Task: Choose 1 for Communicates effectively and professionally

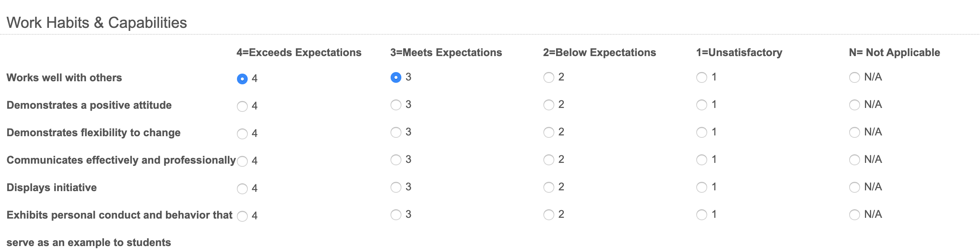Action: tap(702, 160)
